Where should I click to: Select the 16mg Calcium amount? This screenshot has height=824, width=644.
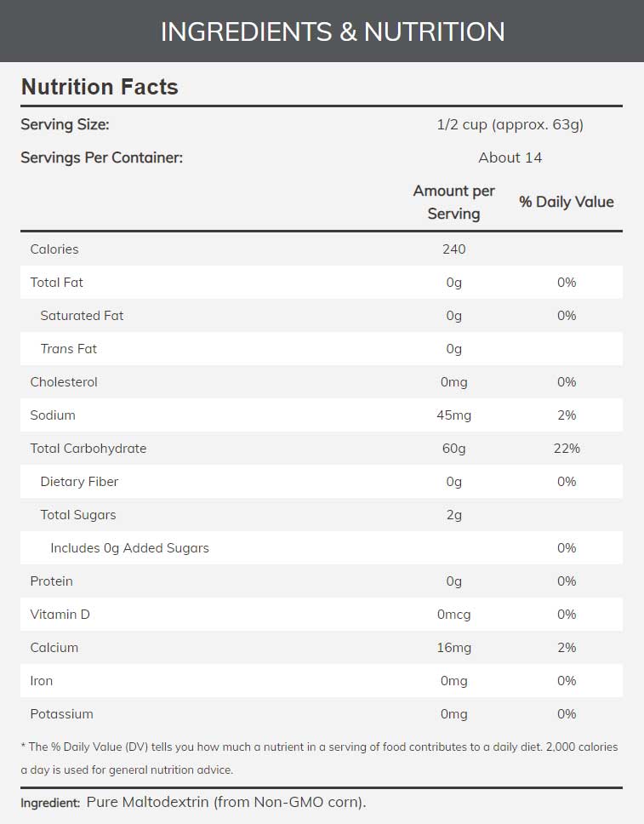(x=453, y=648)
